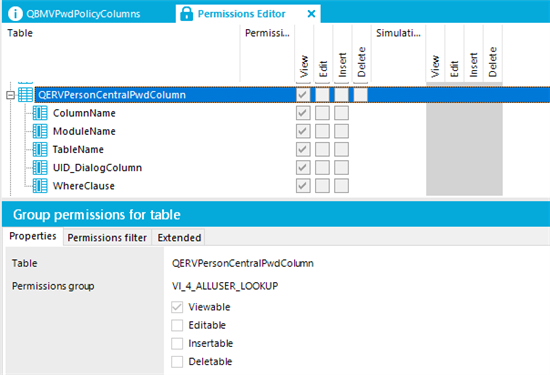The height and width of the screenshot is (375, 550).
Task: Click the ModuleName column icon
Action: (40, 131)
